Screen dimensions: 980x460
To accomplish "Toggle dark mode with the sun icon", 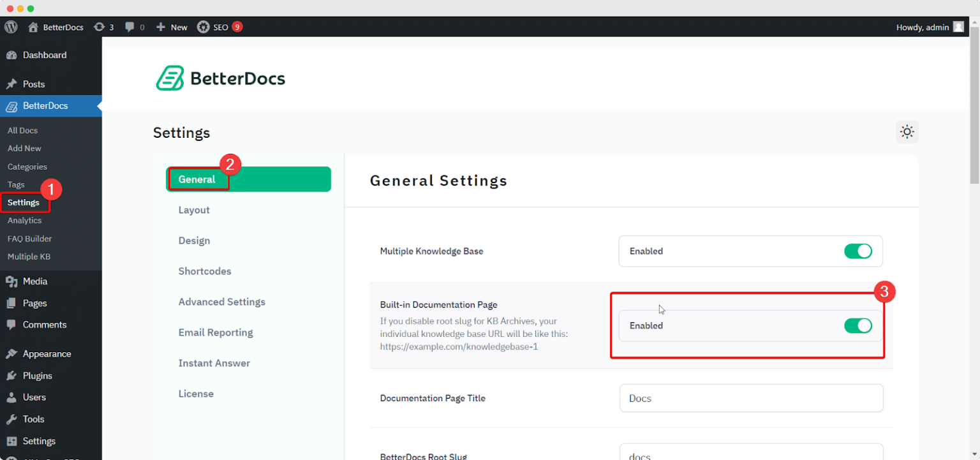I will point(907,132).
